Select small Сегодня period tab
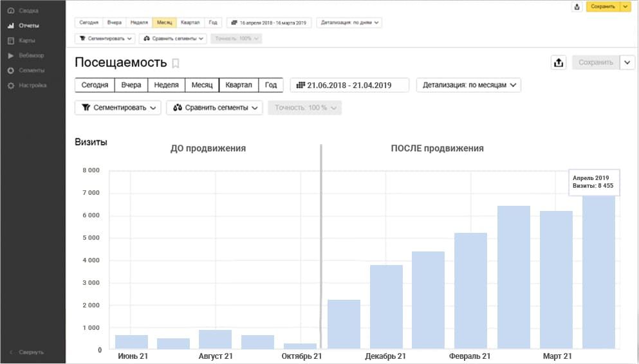This screenshot has width=639, height=364. click(89, 23)
